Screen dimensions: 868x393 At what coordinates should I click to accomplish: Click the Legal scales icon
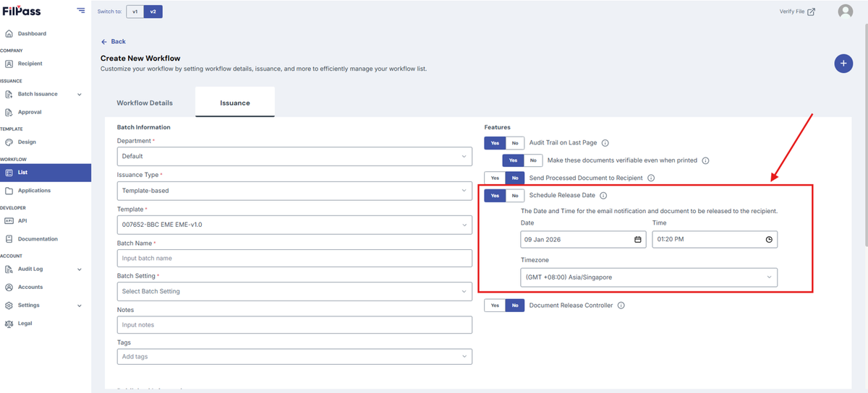(x=9, y=324)
